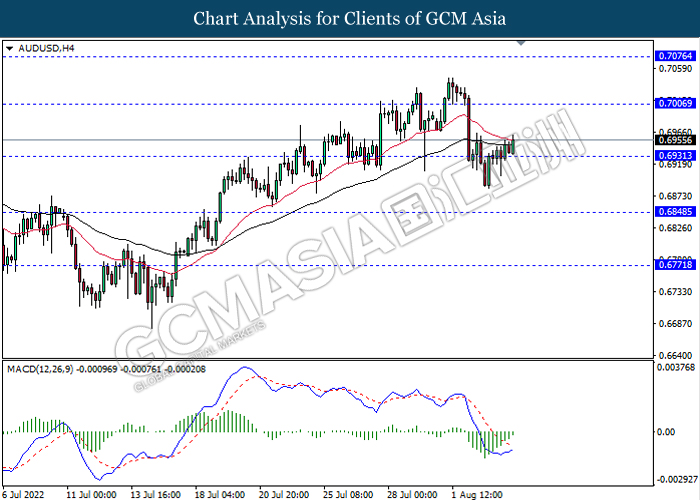Click the 20 Jul 20:00 time label

pos(284,494)
